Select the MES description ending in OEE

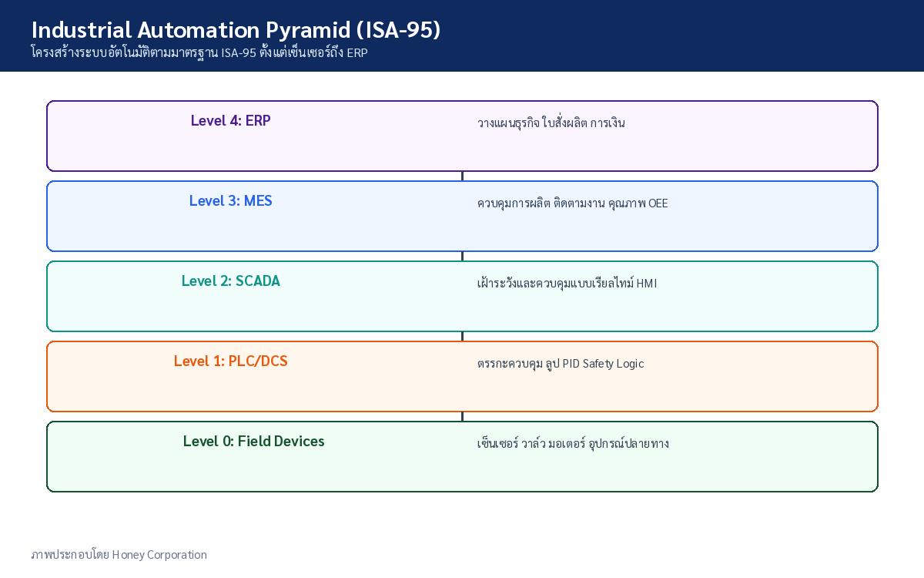coord(573,203)
